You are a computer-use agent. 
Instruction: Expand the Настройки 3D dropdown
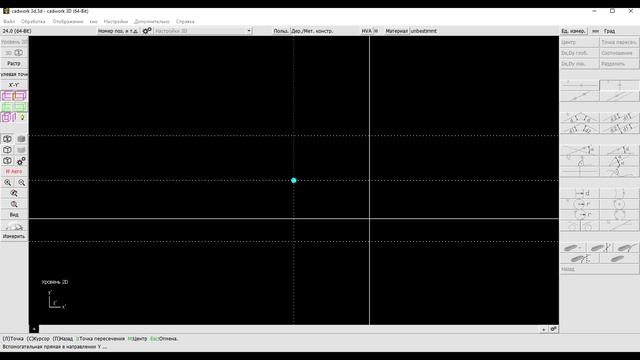point(249,31)
